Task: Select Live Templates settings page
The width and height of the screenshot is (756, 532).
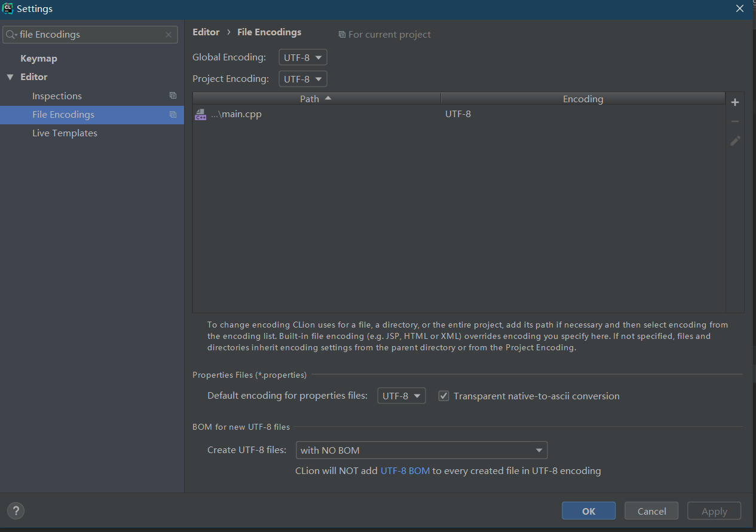Action: 65,133
